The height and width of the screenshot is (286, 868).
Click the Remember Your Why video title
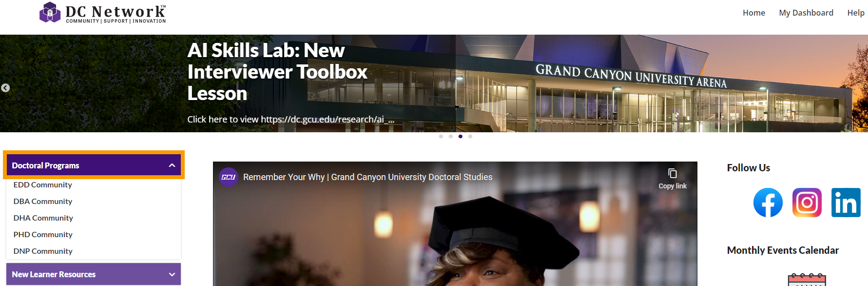coord(368,177)
